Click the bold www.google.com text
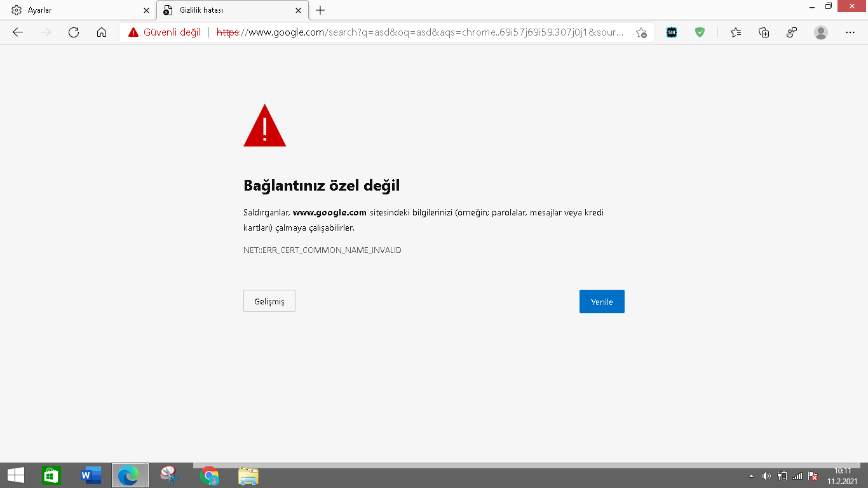The height and width of the screenshot is (488, 868). (330, 213)
